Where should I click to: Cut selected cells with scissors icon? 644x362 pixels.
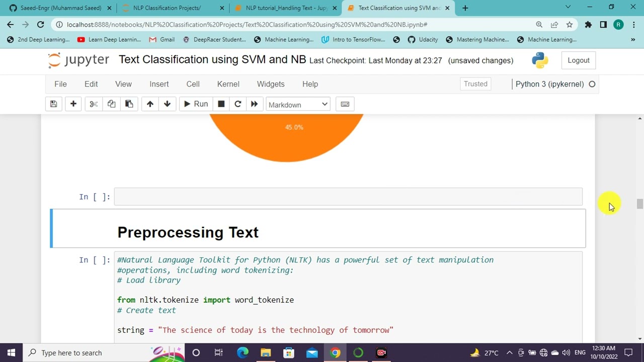click(x=94, y=104)
